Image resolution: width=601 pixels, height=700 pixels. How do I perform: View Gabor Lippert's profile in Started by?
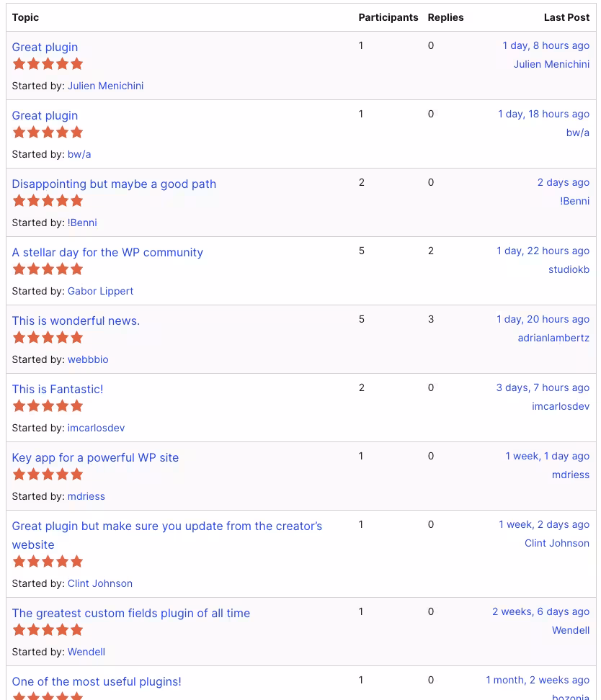(101, 291)
